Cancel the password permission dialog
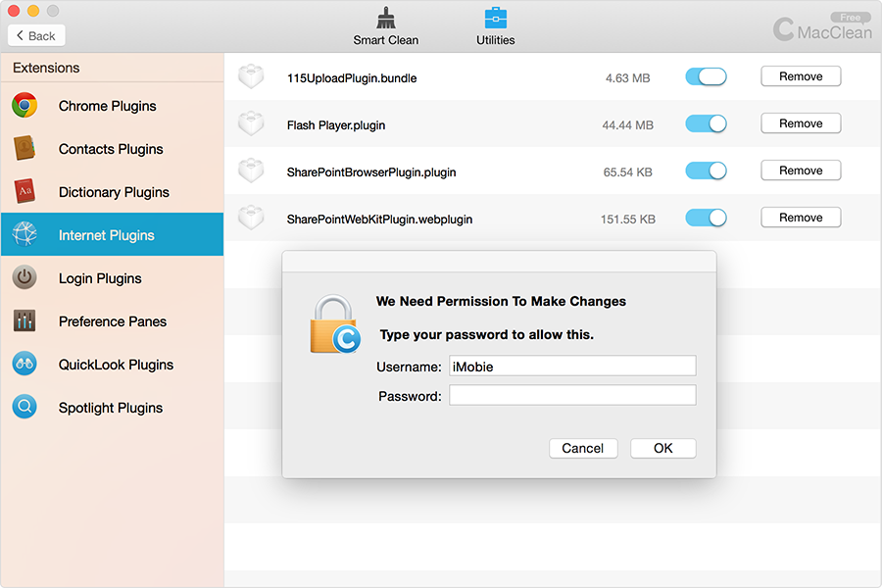The height and width of the screenshot is (588, 882). pos(583,448)
